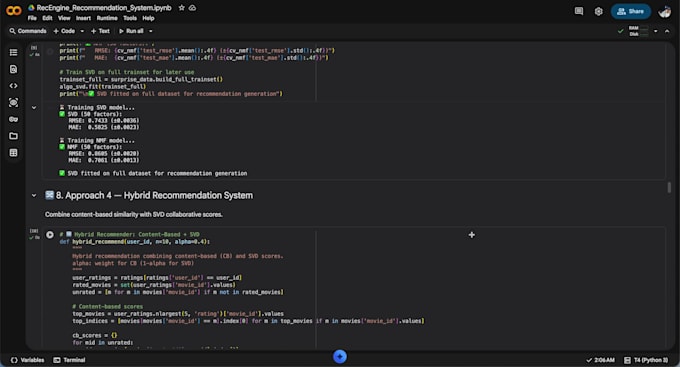Click the notebook title RecEngine_Recommendation_System.ipynb
This screenshot has height=367, width=680.
pos(104,8)
